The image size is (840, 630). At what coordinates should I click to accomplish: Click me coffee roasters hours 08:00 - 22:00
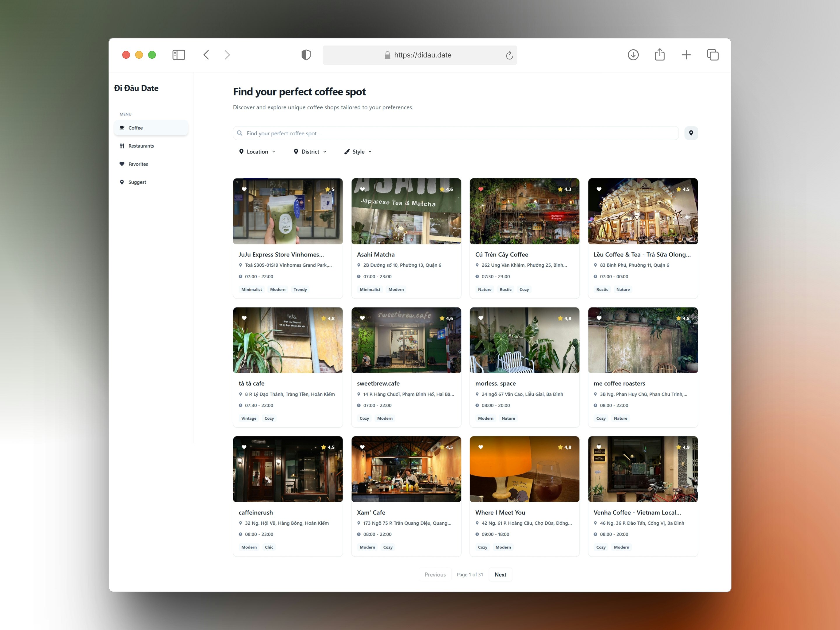[614, 405]
